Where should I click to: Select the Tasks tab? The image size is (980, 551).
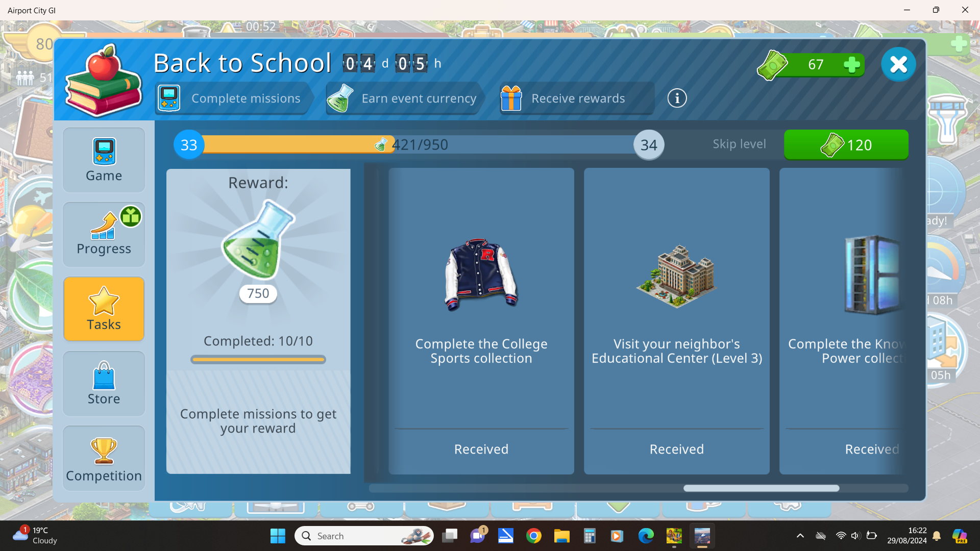pyautogui.click(x=104, y=309)
